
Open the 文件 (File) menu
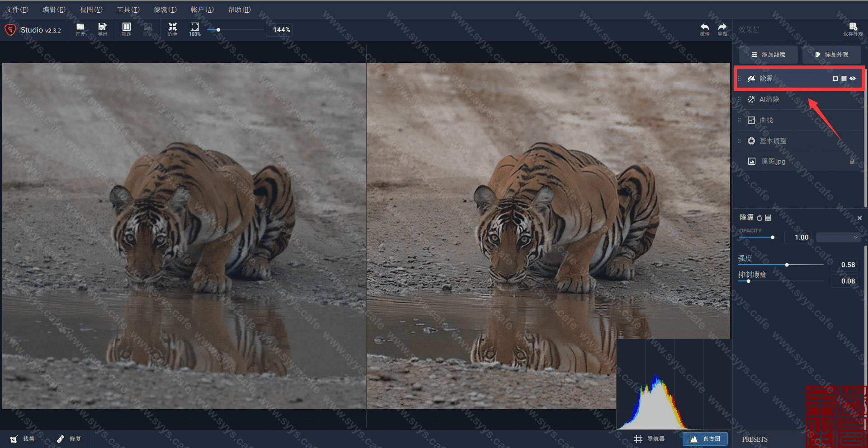(x=17, y=9)
